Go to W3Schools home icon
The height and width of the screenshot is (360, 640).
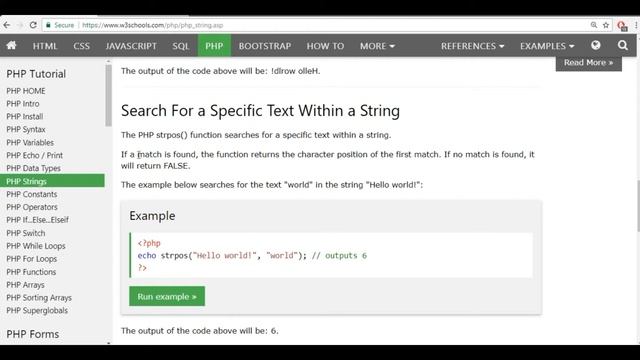coord(11,45)
